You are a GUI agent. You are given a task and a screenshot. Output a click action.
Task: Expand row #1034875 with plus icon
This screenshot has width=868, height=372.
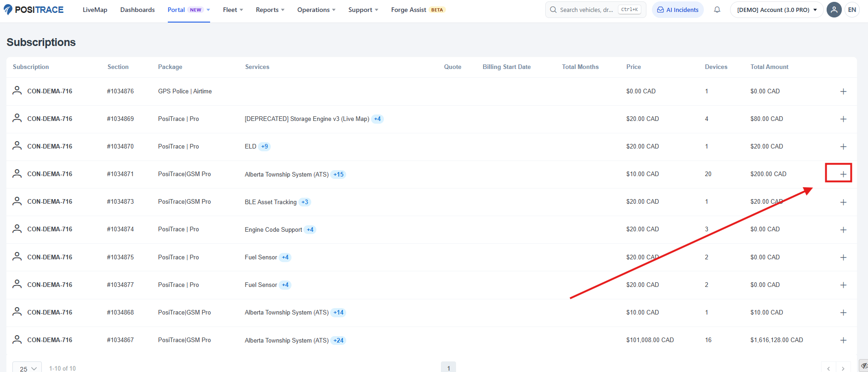pyautogui.click(x=843, y=258)
